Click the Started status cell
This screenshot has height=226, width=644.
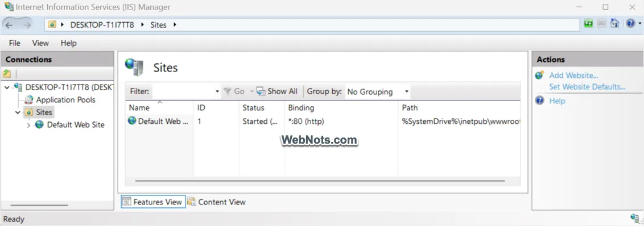(x=261, y=122)
